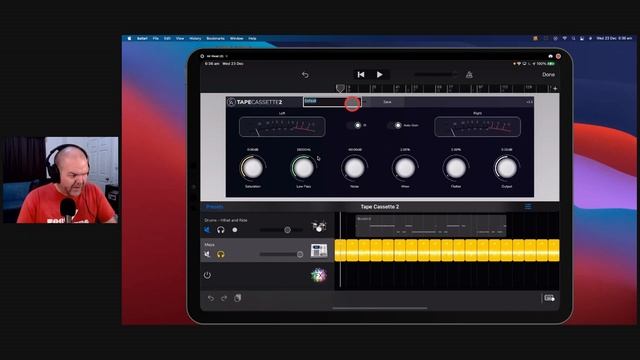The image size is (640, 360).
Task: Click the Noise knob
Action: [x=354, y=168]
